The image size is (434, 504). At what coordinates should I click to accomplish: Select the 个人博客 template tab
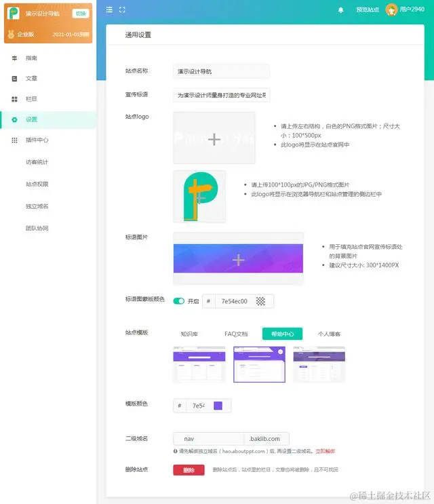329,334
